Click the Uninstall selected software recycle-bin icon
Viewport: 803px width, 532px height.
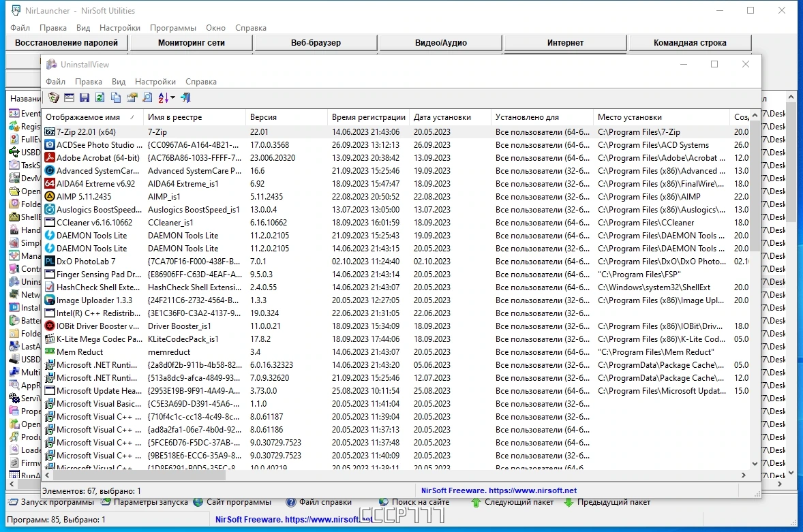point(53,97)
